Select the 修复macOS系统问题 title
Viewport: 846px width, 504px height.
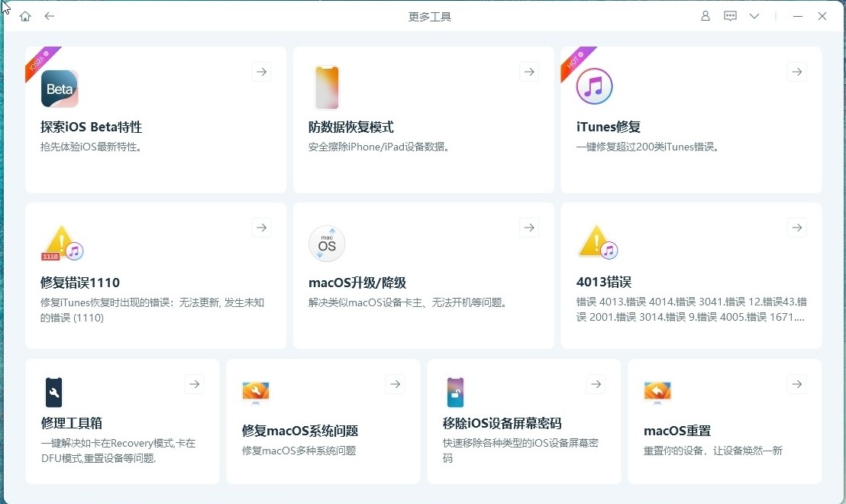300,431
